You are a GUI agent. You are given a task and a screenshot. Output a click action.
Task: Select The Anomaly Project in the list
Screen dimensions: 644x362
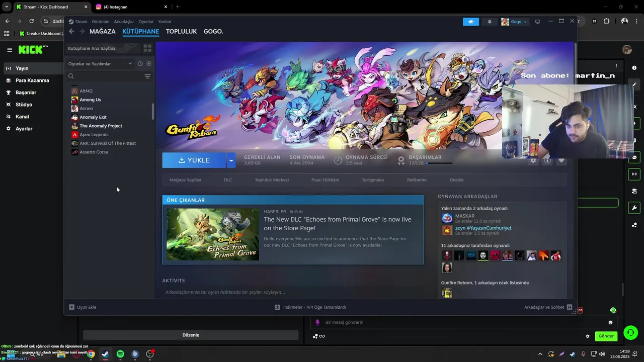point(101,126)
